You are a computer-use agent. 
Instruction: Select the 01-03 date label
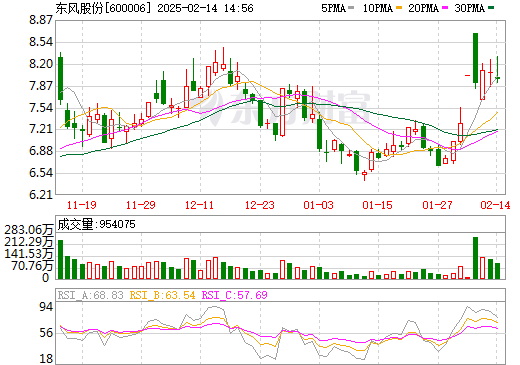[318, 205]
